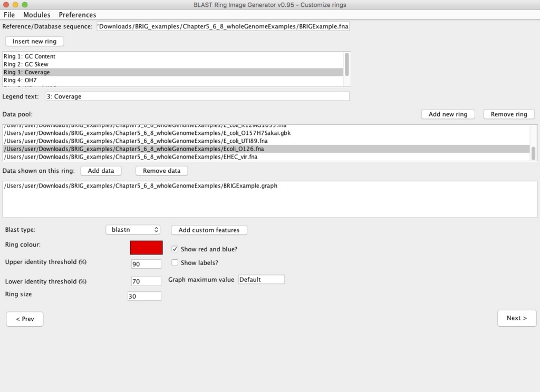This screenshot has height=392, width=540.
Task: Select EHEC_vir.fna in data pool
Action: pyautogui.click(x=266, y=156)
